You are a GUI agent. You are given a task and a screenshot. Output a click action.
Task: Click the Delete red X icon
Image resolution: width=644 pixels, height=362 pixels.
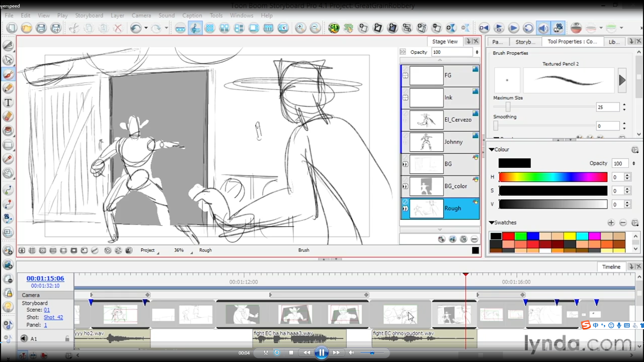(x=118, y=28)
